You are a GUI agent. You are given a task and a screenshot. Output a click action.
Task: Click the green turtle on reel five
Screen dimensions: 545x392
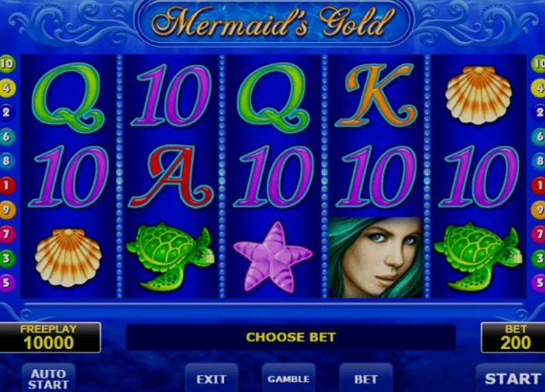click(479, 257)
